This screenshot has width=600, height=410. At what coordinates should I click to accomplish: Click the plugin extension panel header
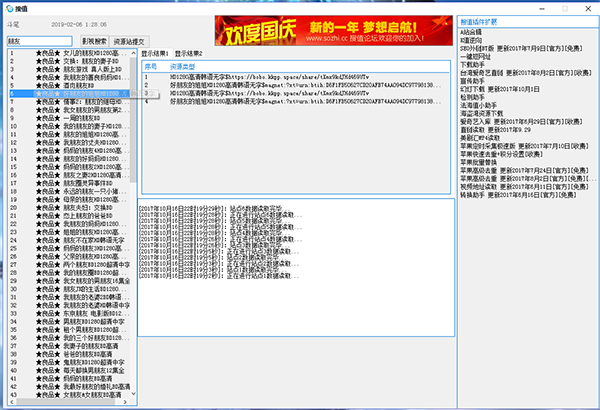tap(528, 22)
